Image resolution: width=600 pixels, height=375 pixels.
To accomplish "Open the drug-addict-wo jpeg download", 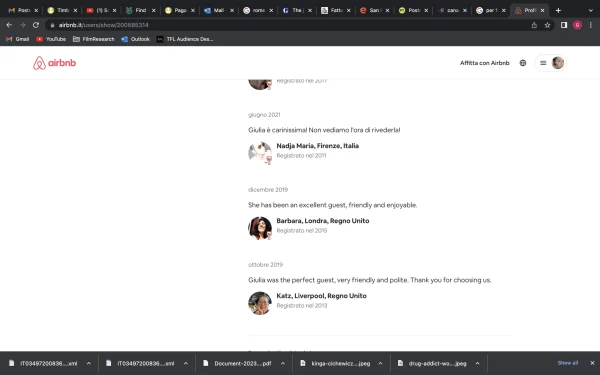I will (x=432, y=364).
